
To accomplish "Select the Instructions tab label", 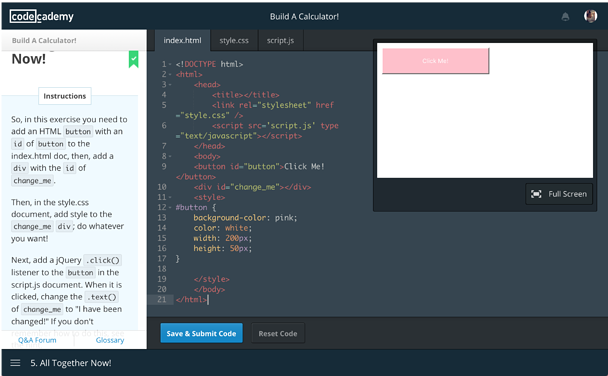I will point(65,96).
